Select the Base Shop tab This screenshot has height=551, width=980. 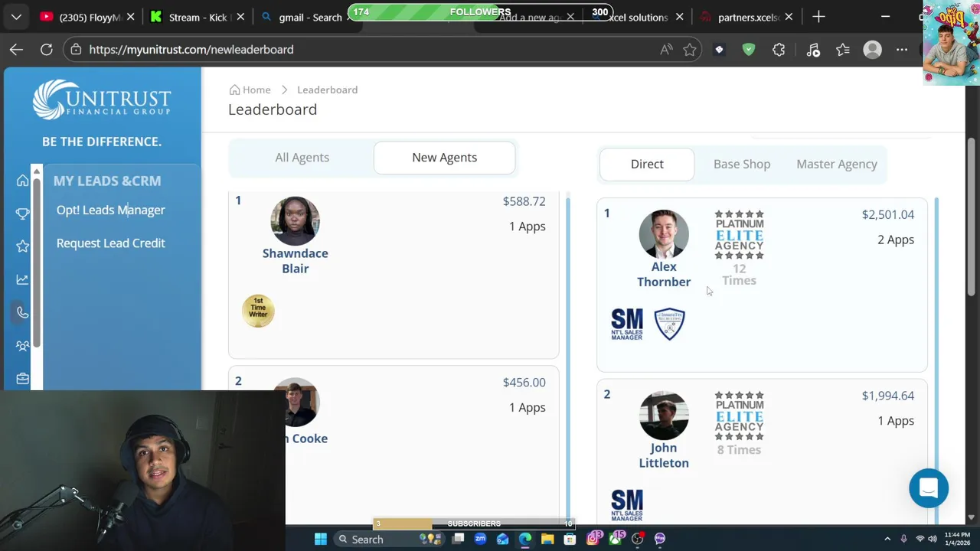pos(742,165)
